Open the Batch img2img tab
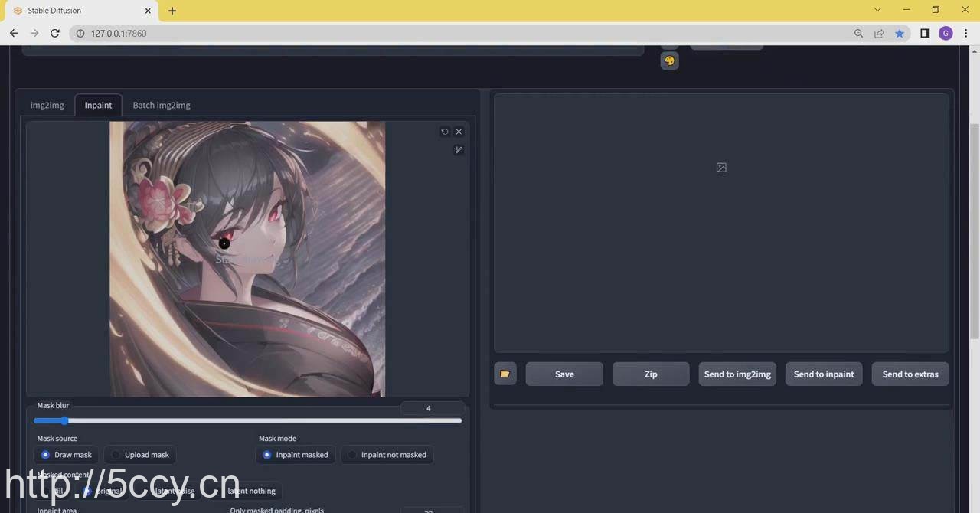Image resolution: width=980 pixels, height=513 pixels. click(x=162, y=105)
